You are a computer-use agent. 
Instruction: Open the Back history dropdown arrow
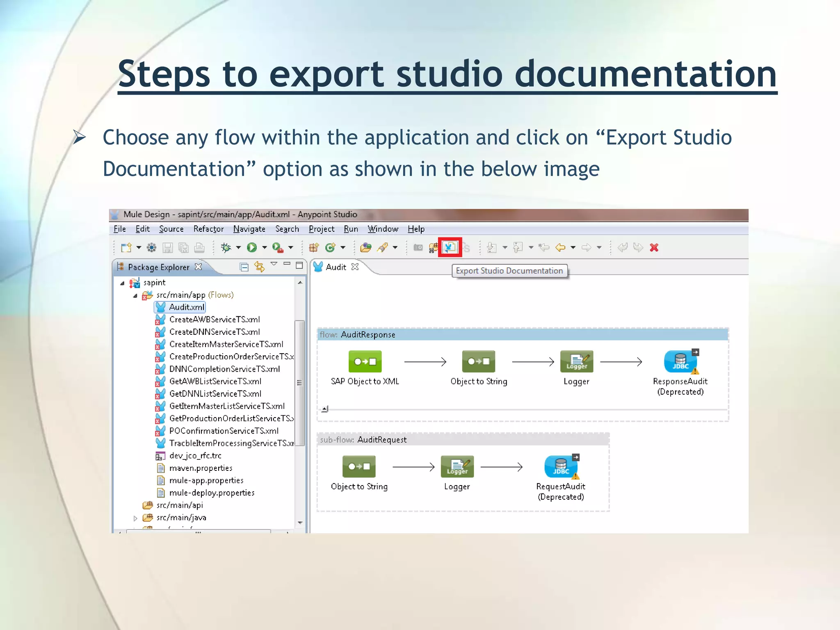[573, 247]
